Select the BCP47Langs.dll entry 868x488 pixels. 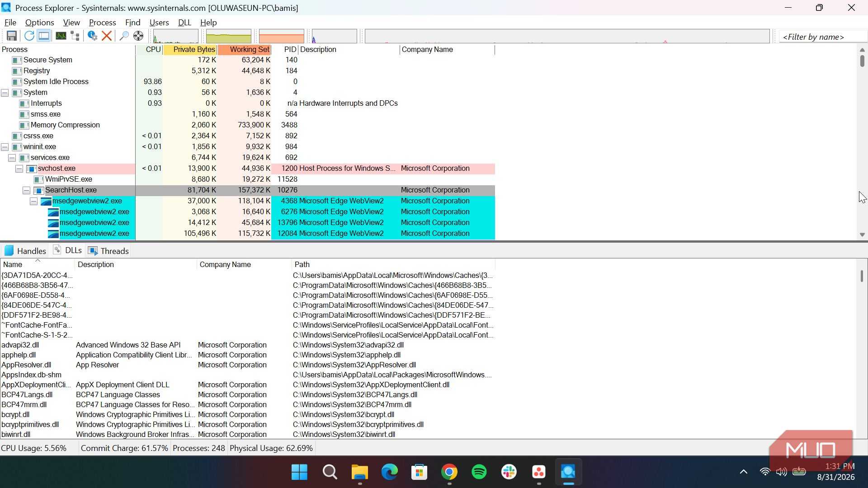coord(247,395)
